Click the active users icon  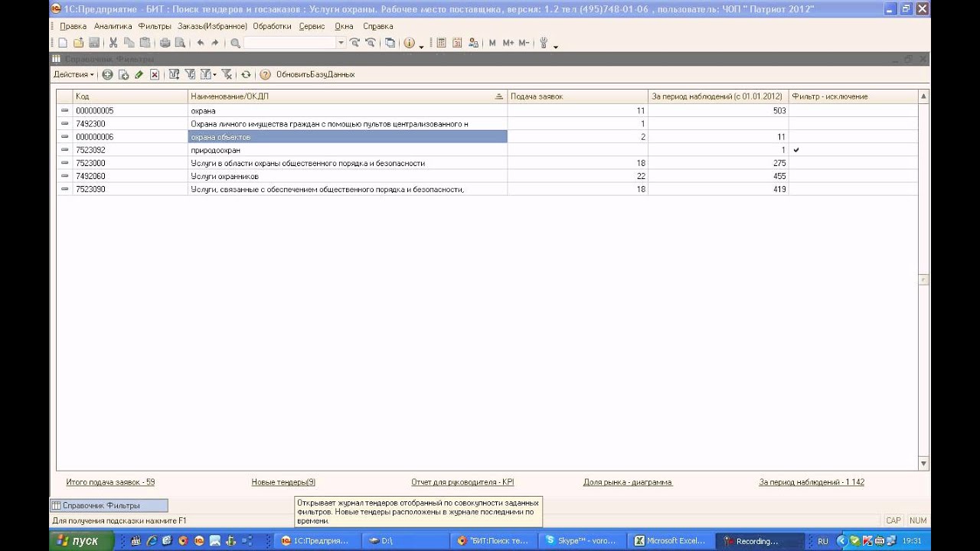pos(473,43)
